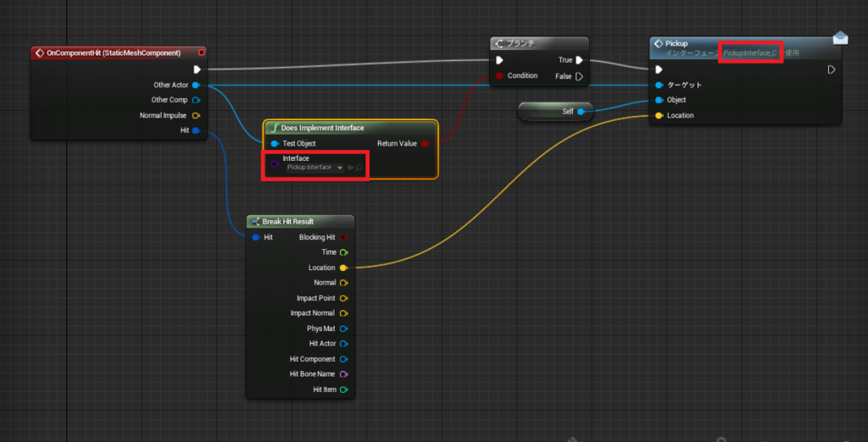Click the use-selected-asset arrow beside Pickup Interface
This screenshot has height=442, width=868.
[350, 168]
